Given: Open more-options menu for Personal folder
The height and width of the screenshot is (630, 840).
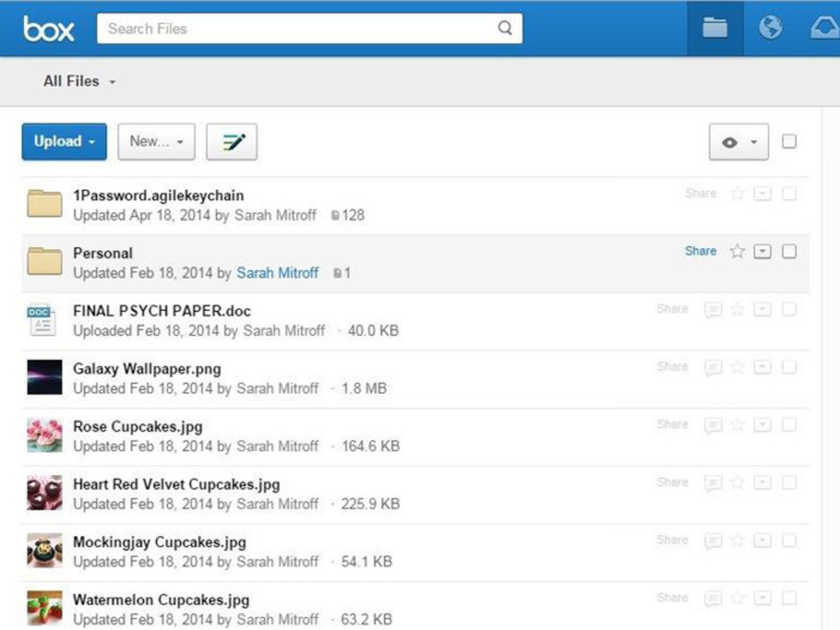Looking at the screenshot, I should click(762, 252).
